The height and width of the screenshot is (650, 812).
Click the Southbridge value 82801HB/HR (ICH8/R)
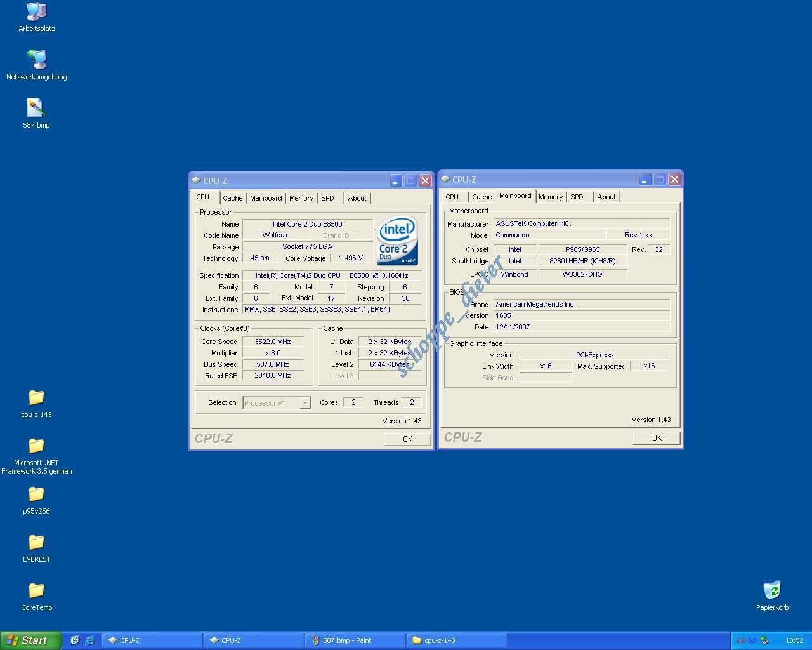582,261
